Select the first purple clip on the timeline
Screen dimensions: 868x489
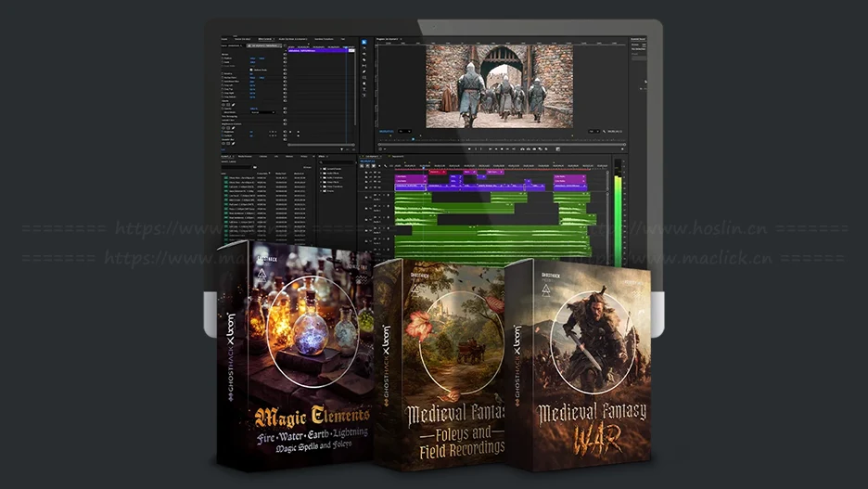pyautogui.click(x=412, y=177)
